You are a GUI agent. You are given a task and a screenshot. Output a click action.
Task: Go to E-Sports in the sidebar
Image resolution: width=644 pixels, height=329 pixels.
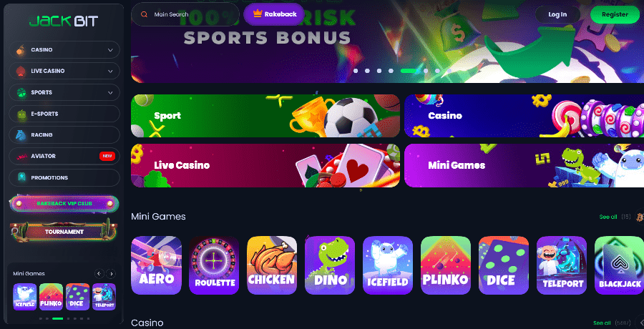tap(64, 114)
